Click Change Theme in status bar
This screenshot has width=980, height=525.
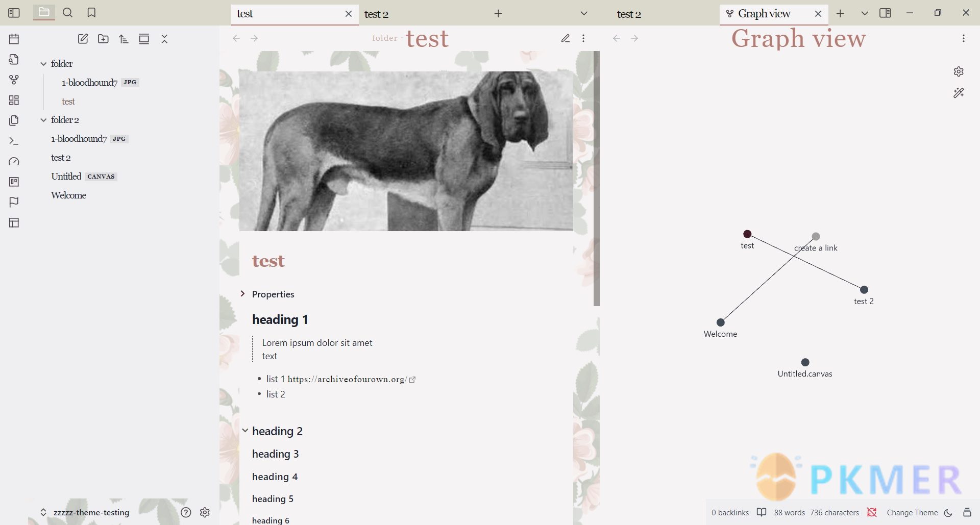pyautogui.click(x=912, y=513)
